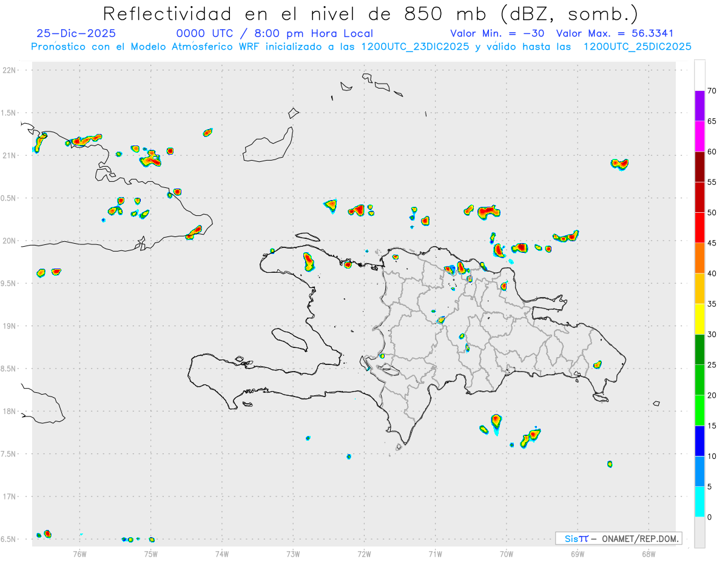The width and height of the screenshot is (728, 562).
Task: Click the '19N' latitude label
Action: tap(10, 326)
